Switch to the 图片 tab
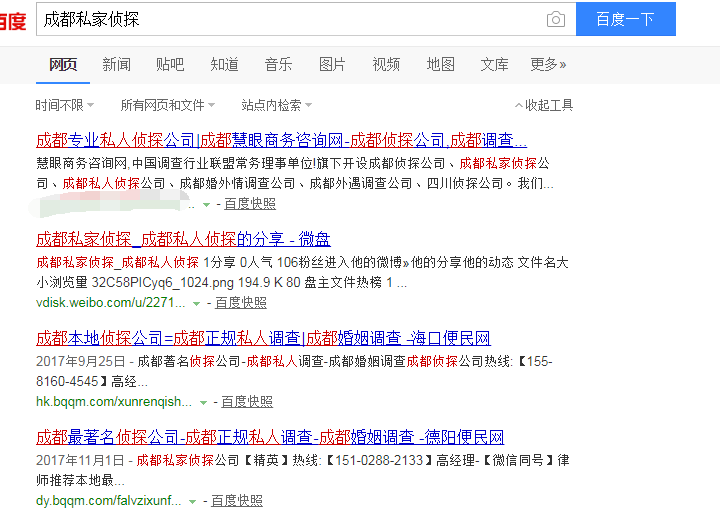Image resolution: width=720 pixels, height=514 pixels. (332, 64)
